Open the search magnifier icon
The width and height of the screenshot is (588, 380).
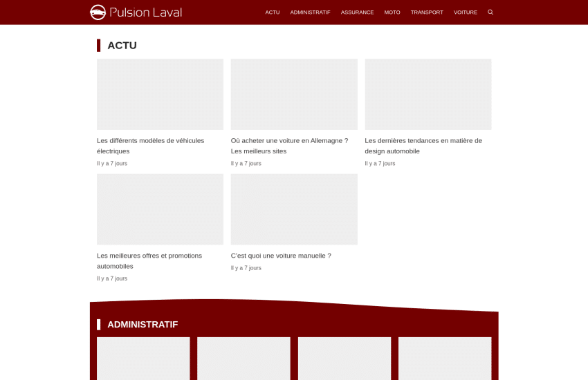click(x=490, y=12)
